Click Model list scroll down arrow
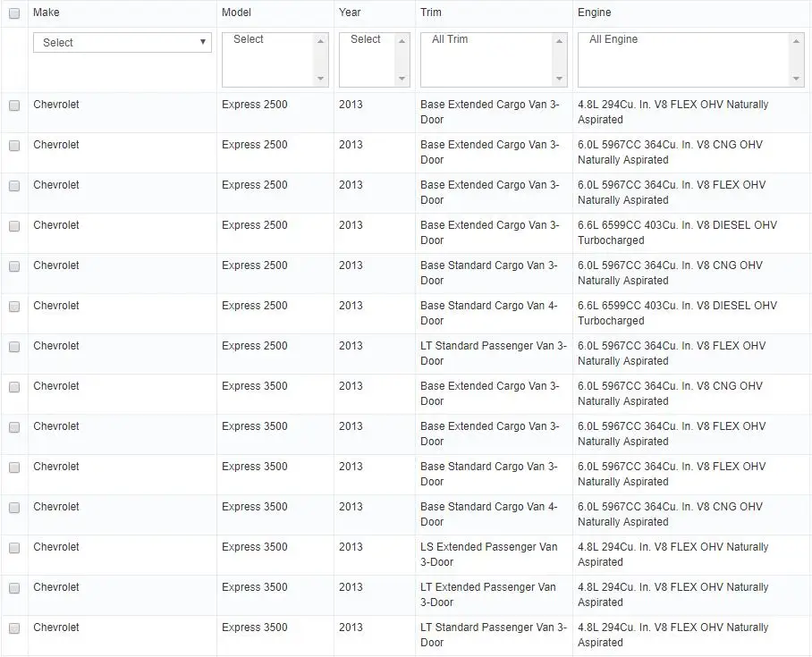 (320, 79)
